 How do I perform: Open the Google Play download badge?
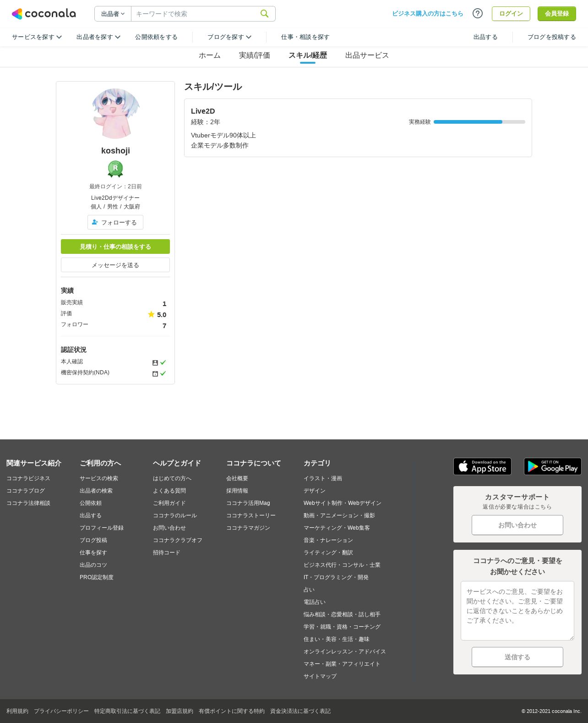pyautogui.click(x=553, y=466)
